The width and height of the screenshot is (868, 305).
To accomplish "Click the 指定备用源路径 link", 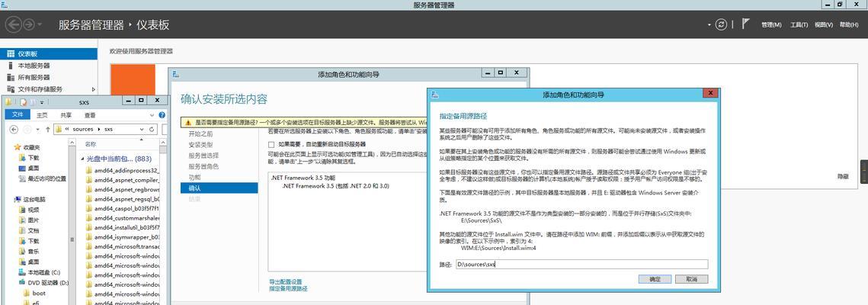I will pos(288,289).
